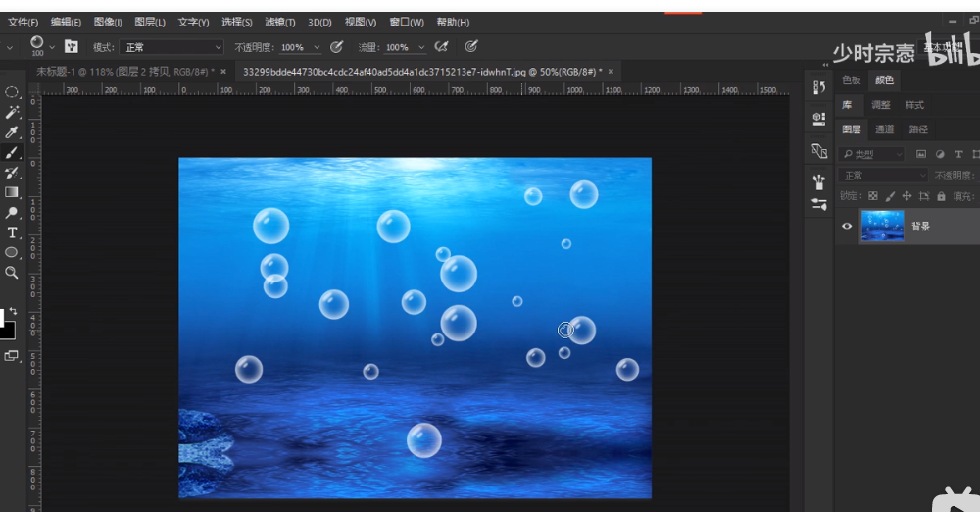The image size is (980, 512).
Task: Open the 滤镜(T) menu
Action: coord(279,22)
